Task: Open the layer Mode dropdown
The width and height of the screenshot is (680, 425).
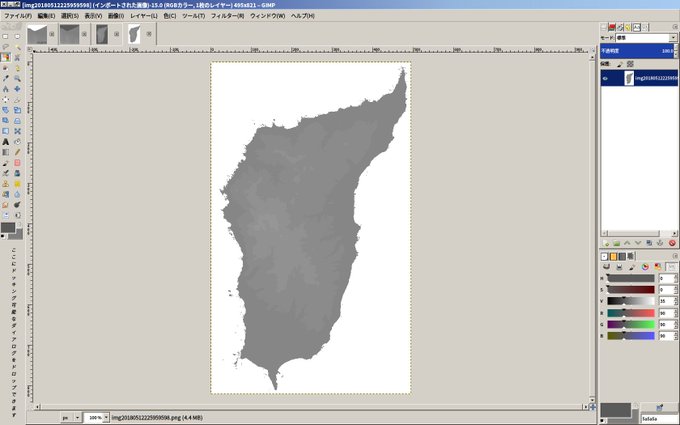Action: click(x=646, y=38)
